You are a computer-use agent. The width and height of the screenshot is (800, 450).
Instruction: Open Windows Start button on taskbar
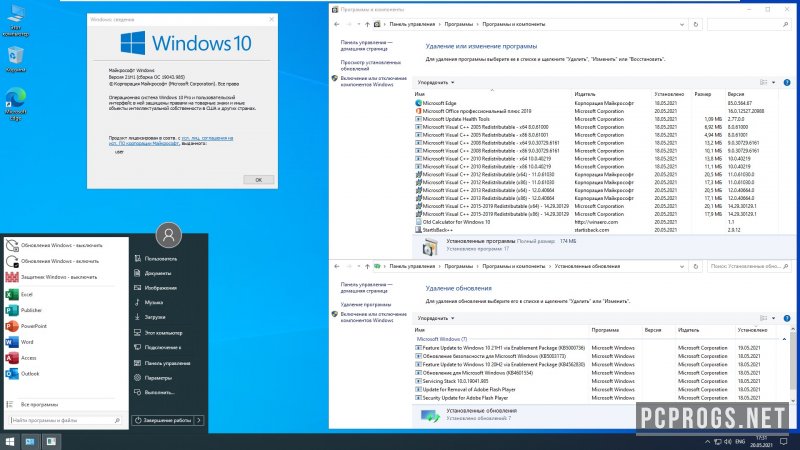(10, 441)
